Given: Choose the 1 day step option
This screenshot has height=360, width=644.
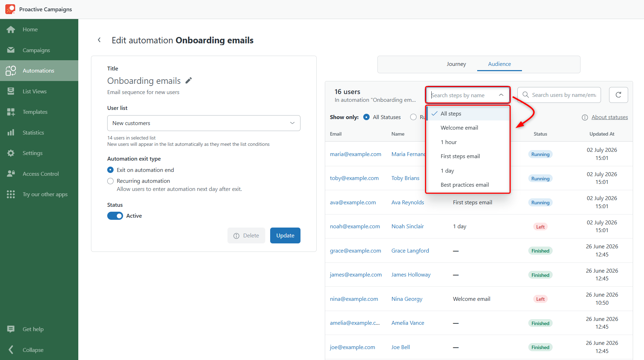Looking at the screenshot, I should click(468, 171).
